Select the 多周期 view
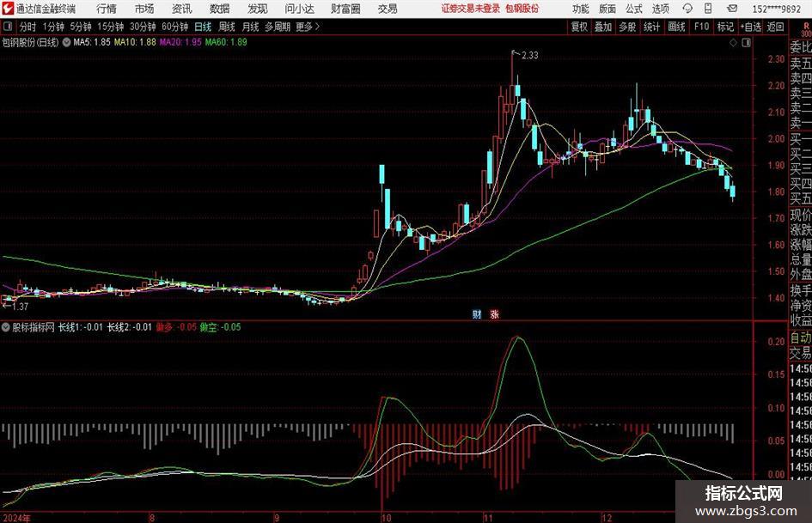The image size is (812, 523). point(278,27)
